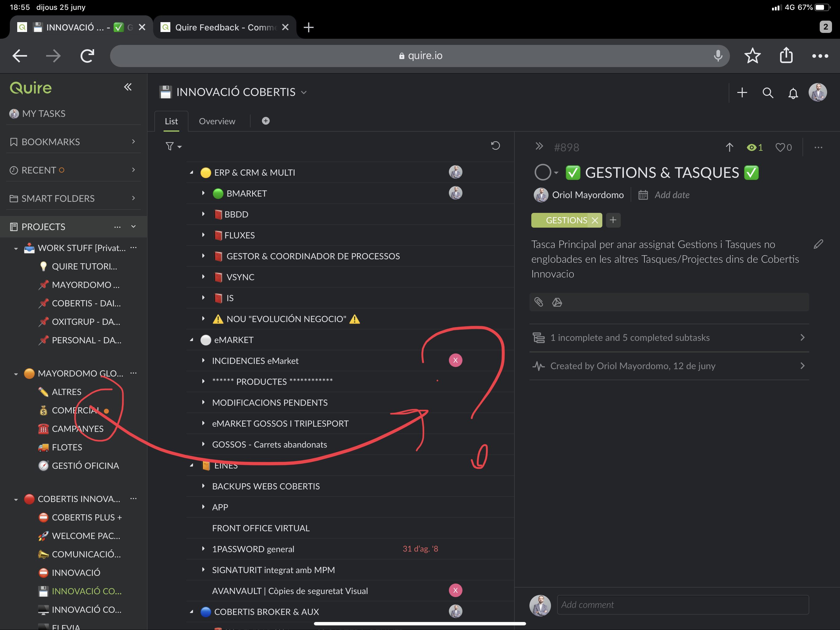This screenshot has height=630, width=840.
Task: Open browser more menu dots
Action: (x=820, y=56)
